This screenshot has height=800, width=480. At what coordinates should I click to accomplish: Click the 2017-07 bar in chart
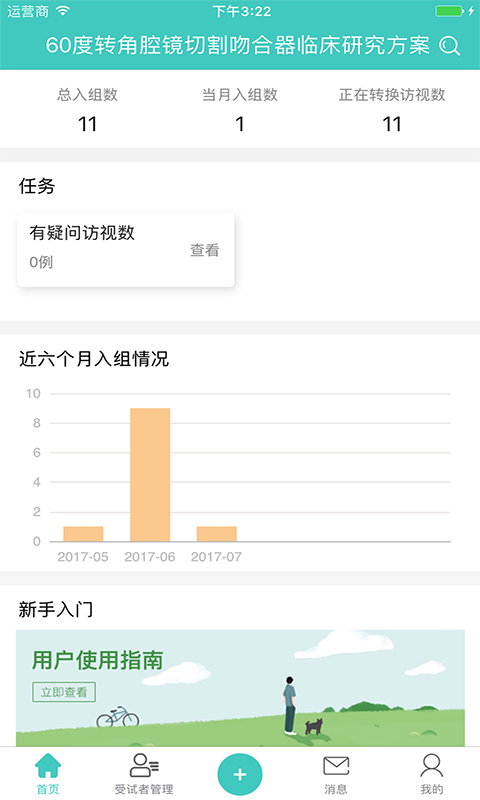[216, 534]
